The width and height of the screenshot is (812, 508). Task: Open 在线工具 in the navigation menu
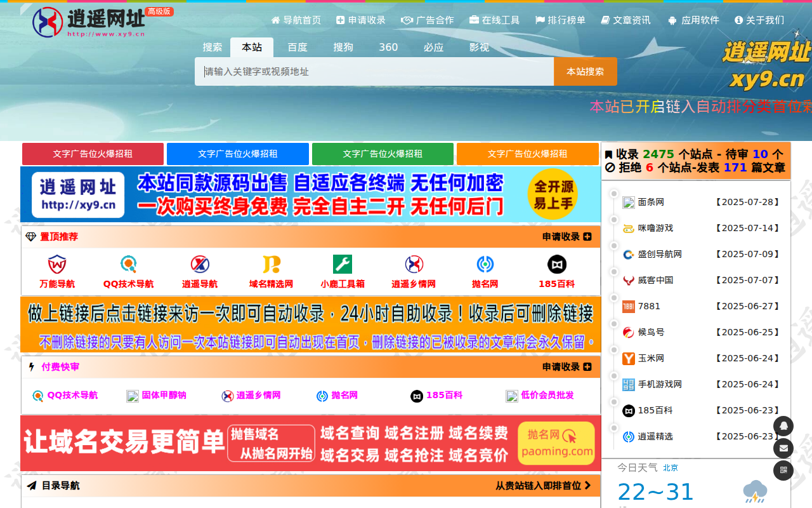[x=495, y=20]
